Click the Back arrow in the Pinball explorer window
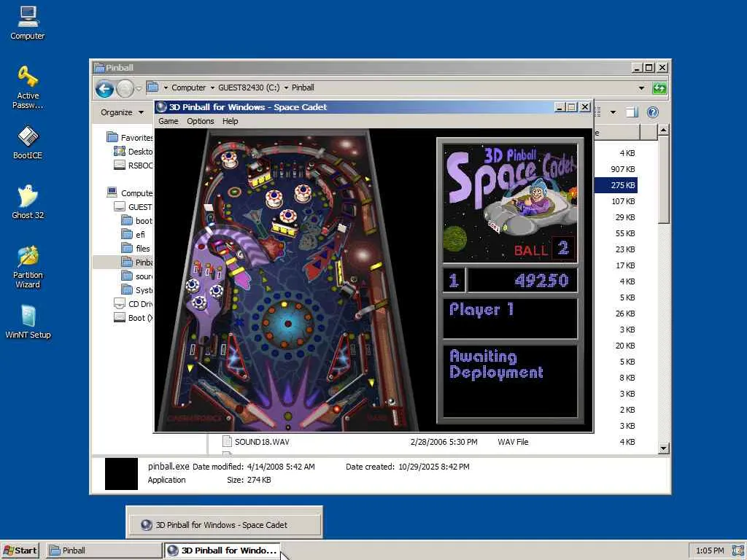The width and height of the screenshot is (747, 560). click(104, 88)
